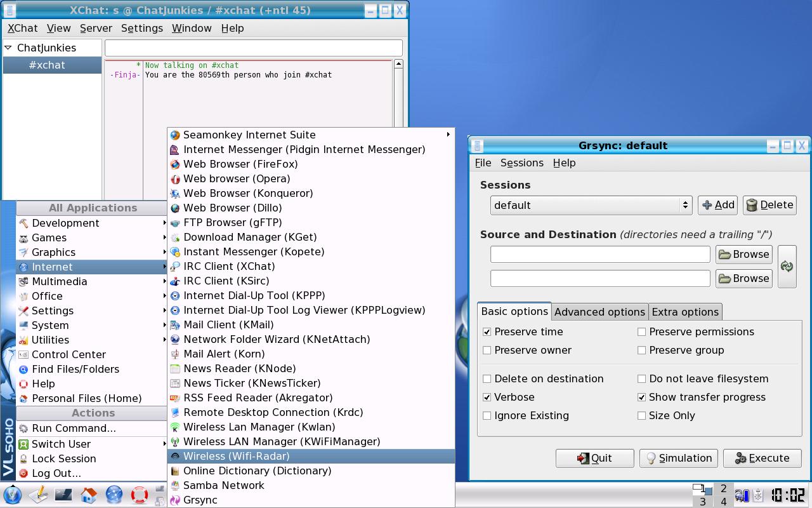The image size is (812, 508).
Task: Enable Ignore Existing checkbox
Action: 487,415
